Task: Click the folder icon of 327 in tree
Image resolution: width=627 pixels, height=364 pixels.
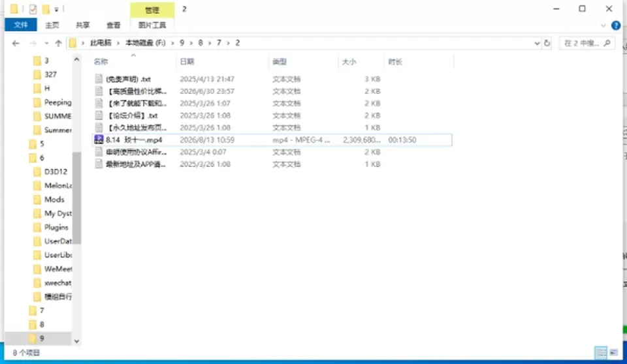Action: point(37,74)
